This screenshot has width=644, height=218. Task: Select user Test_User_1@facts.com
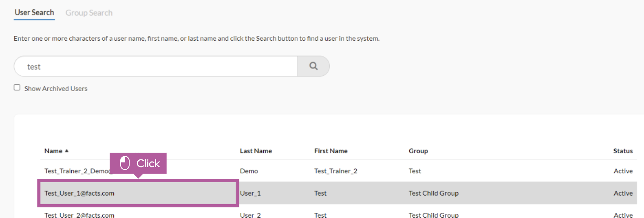(79, 193)
